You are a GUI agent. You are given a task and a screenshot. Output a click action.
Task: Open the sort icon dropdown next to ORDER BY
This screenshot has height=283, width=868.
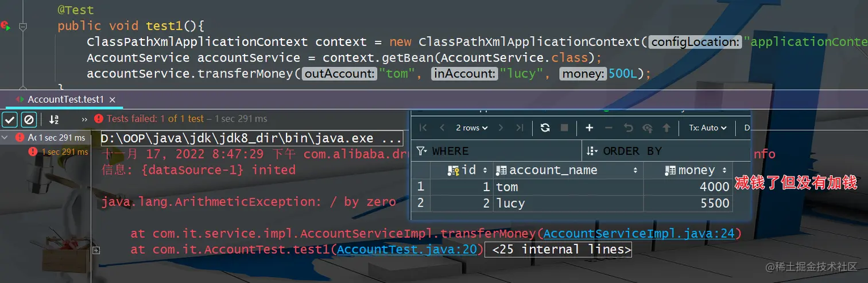592,151
